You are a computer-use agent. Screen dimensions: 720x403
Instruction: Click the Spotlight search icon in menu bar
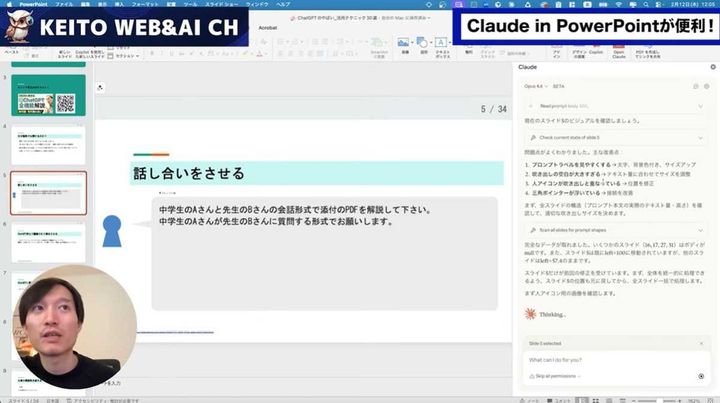coord(646,4)
